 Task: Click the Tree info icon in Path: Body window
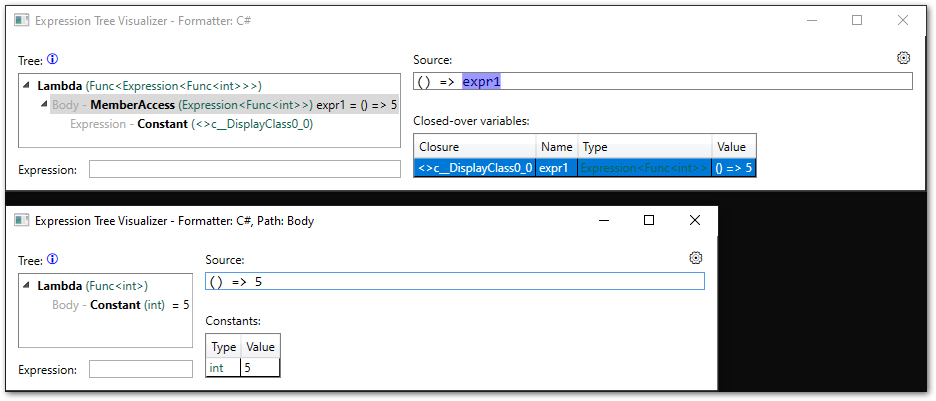click(53, 259)
